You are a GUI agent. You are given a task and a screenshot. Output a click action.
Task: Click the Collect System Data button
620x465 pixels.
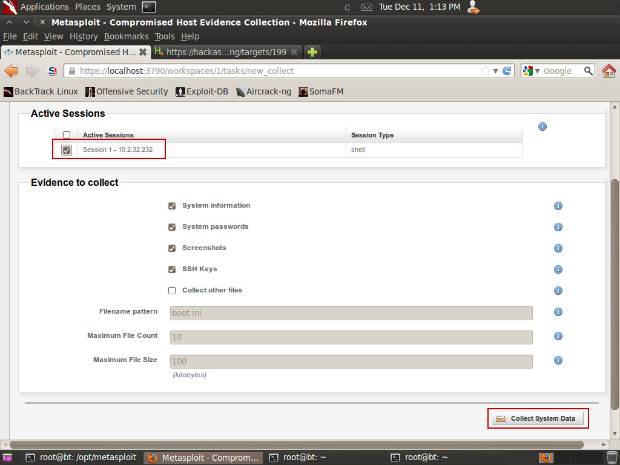coord(537,418)
